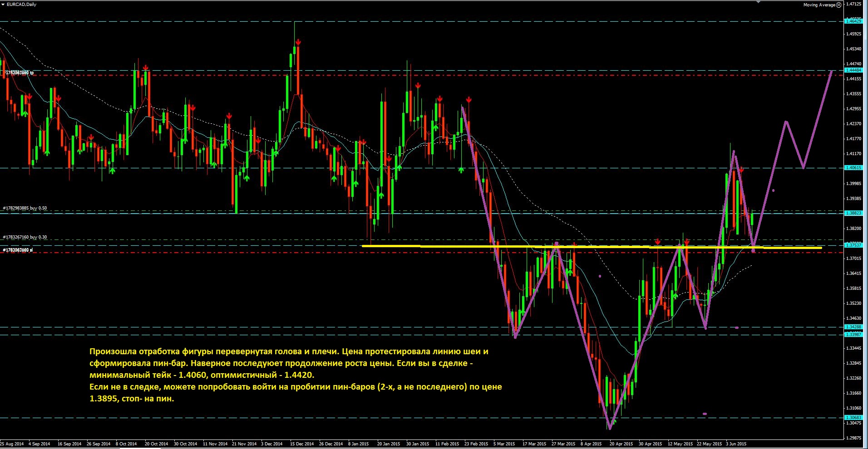
Task: Click the 1.47125 price scale value
Action: (x=854, y=4)
